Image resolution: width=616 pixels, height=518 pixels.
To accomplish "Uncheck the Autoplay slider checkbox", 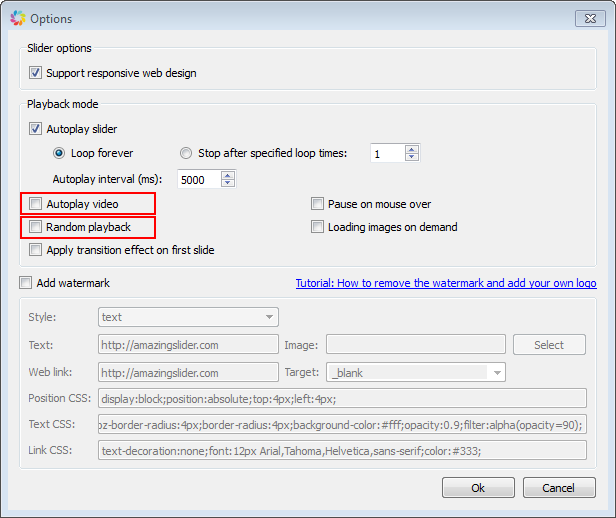I will coord(35,129).
